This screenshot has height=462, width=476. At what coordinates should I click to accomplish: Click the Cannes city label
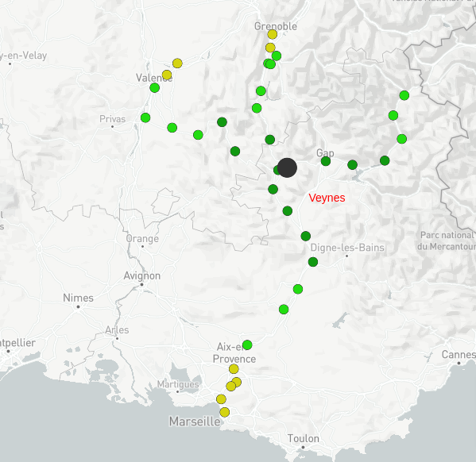459,354
